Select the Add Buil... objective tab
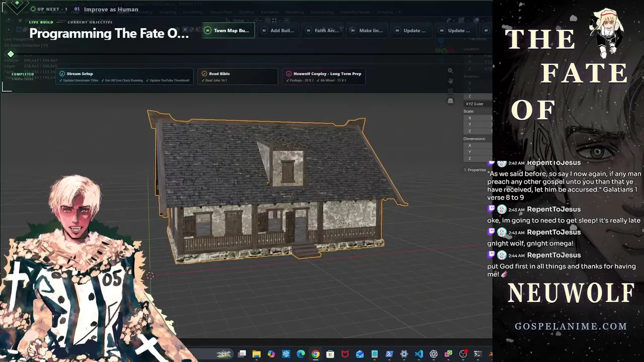Screen dimensions: 644x362 pyautogui.click(x=279, y=31)
